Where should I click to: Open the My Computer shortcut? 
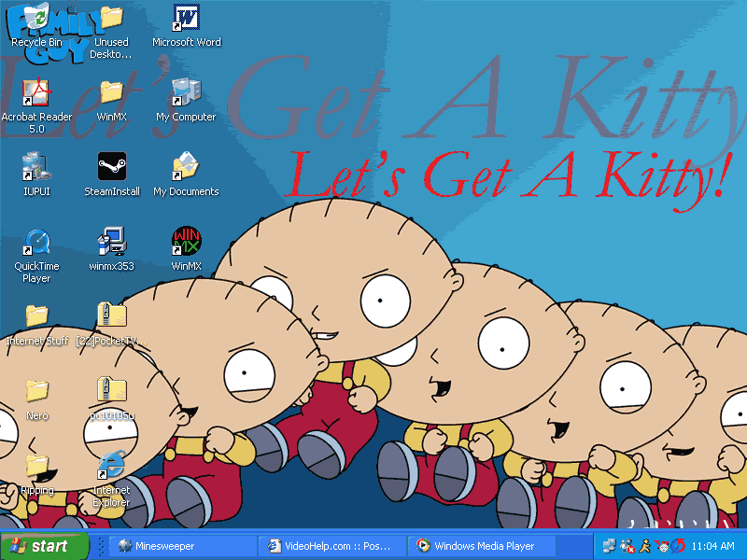click(x=186, y=101)
